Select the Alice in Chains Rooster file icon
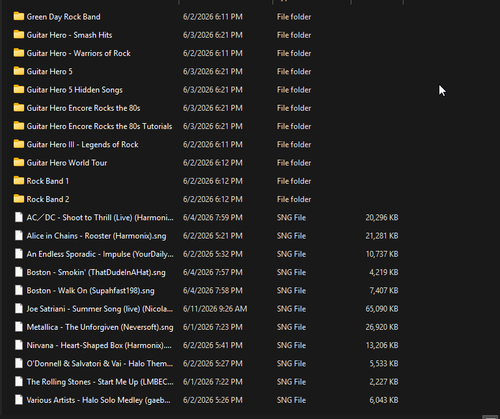500x419 pixels. click(19, 235)
